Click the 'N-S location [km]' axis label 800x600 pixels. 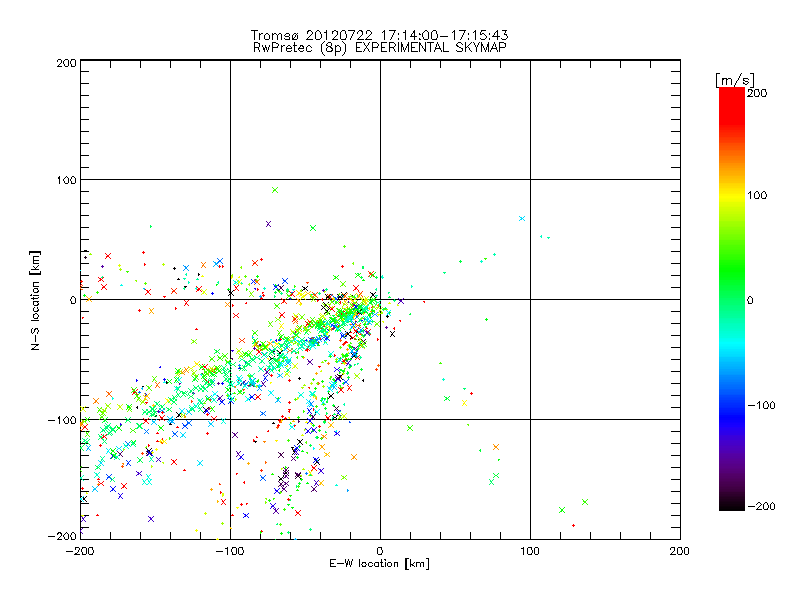tap(35, 301)
